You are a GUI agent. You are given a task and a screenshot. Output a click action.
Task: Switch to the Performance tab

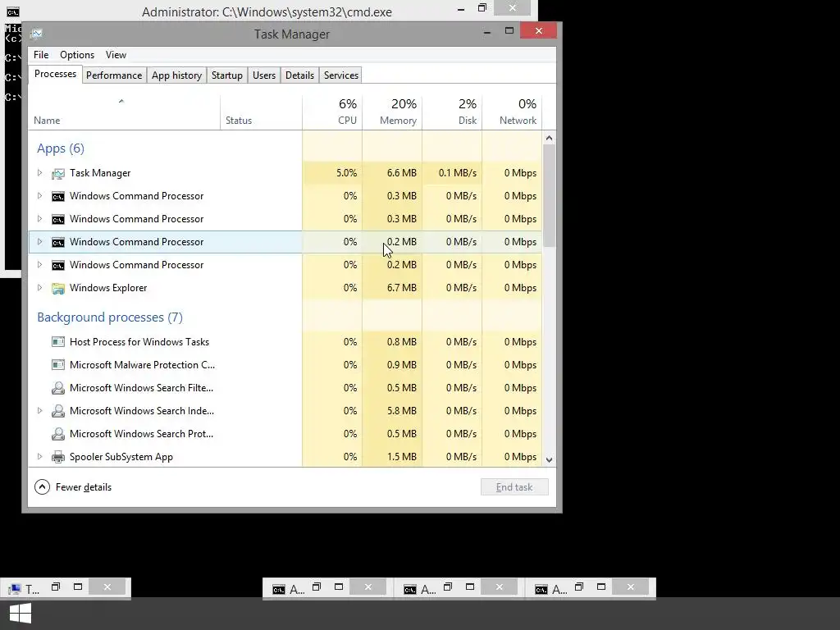114,75
